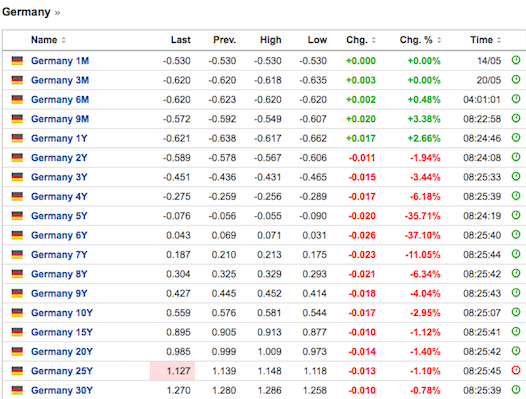The height and width of the screenshot is (399, 526).
Task: Click the clock icon in Germany 6M row
Action: pyautogui.click(x=516, y=99)
